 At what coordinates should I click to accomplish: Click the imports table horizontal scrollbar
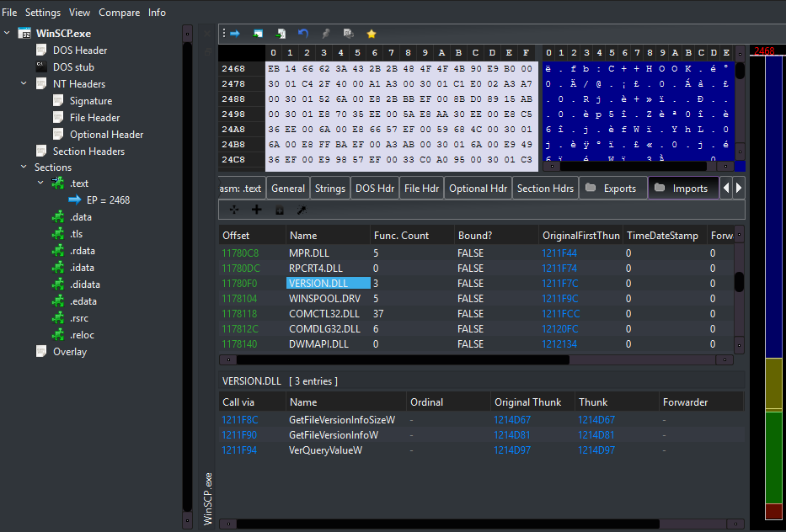tap(403, 359)
